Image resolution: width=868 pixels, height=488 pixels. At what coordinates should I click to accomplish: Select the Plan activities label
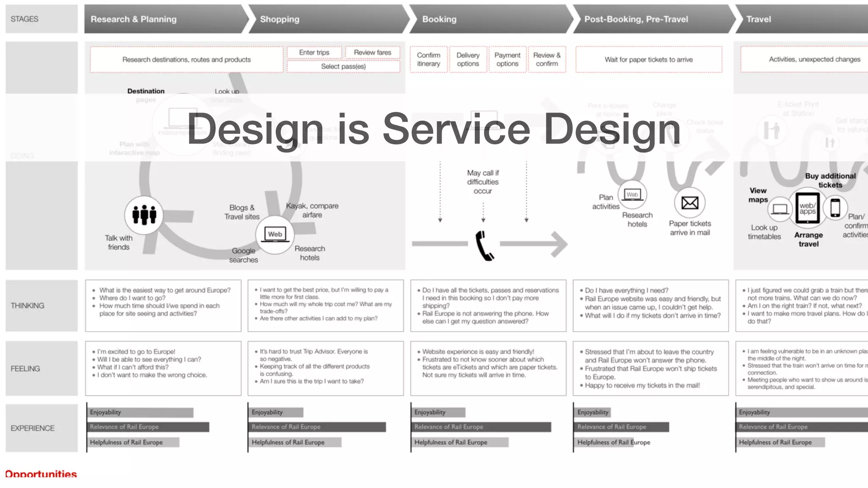click(606, 202)
